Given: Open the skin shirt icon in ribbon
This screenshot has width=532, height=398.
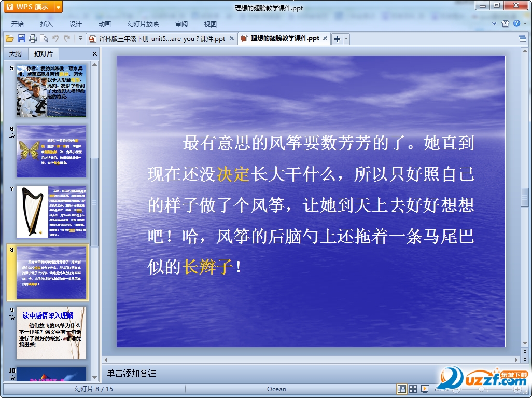Looking at the screenshot, I should click(505, 23).
